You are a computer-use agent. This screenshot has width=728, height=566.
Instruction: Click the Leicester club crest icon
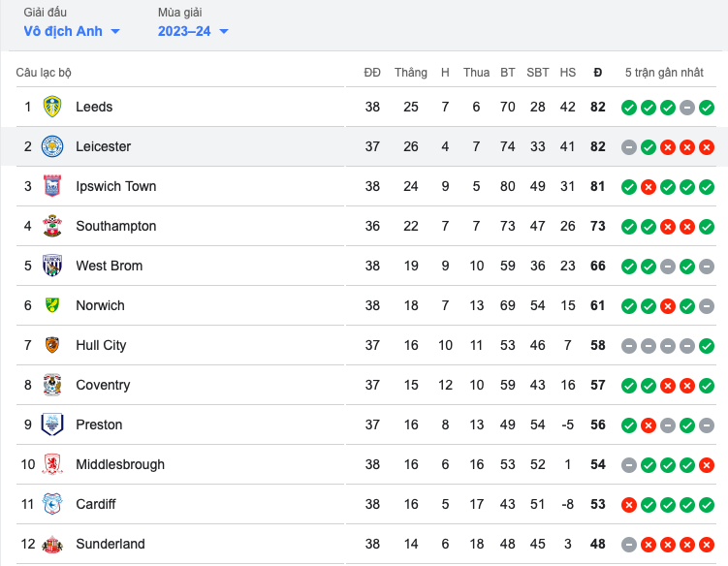pyautogui.click(x=52, y=146)
